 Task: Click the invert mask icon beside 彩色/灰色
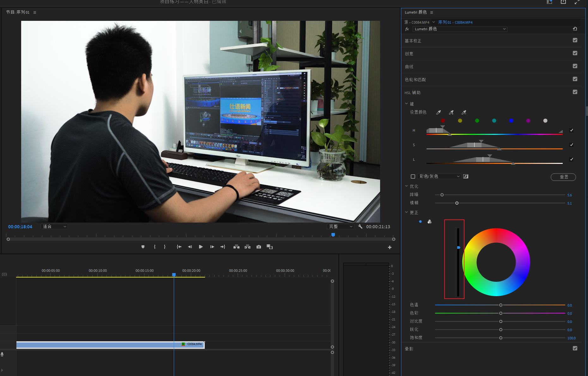point(466,176)
